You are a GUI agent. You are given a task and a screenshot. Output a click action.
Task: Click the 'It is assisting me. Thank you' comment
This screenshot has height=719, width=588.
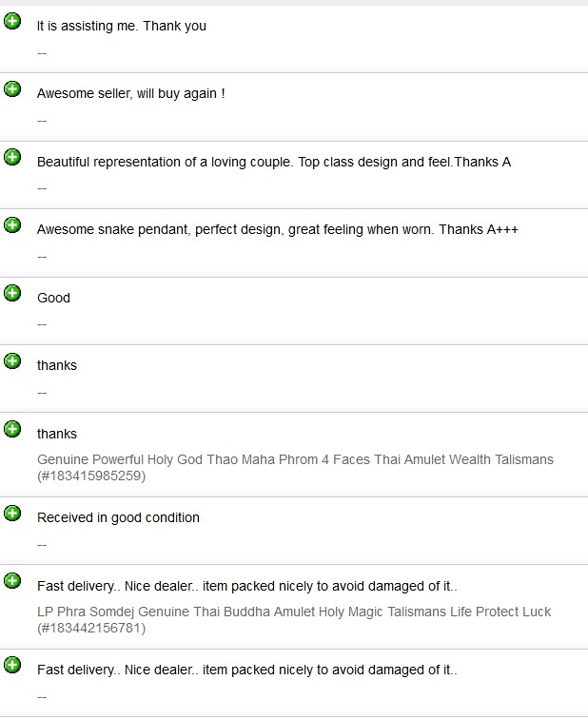(122, 26)
